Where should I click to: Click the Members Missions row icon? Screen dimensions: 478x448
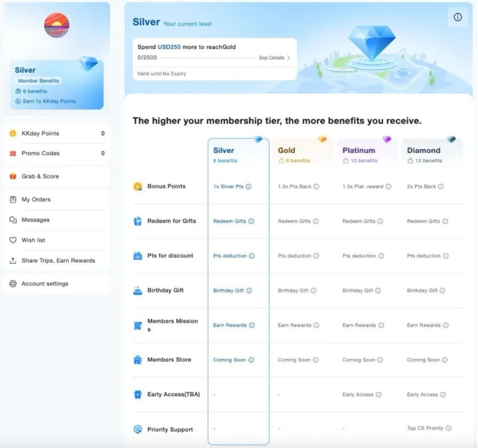click(138, 325)
